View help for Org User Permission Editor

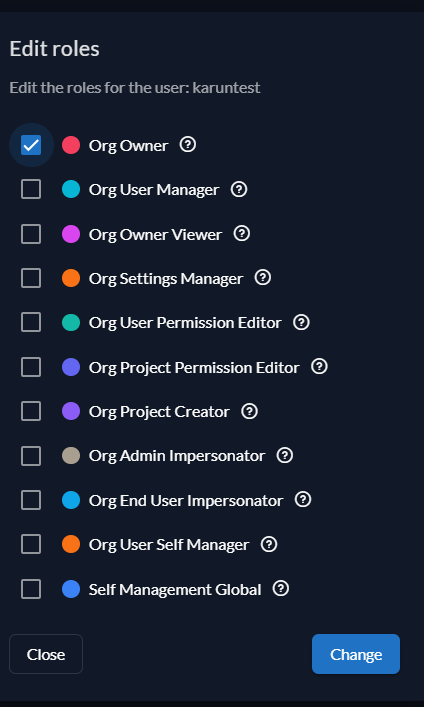coord(301,322)
